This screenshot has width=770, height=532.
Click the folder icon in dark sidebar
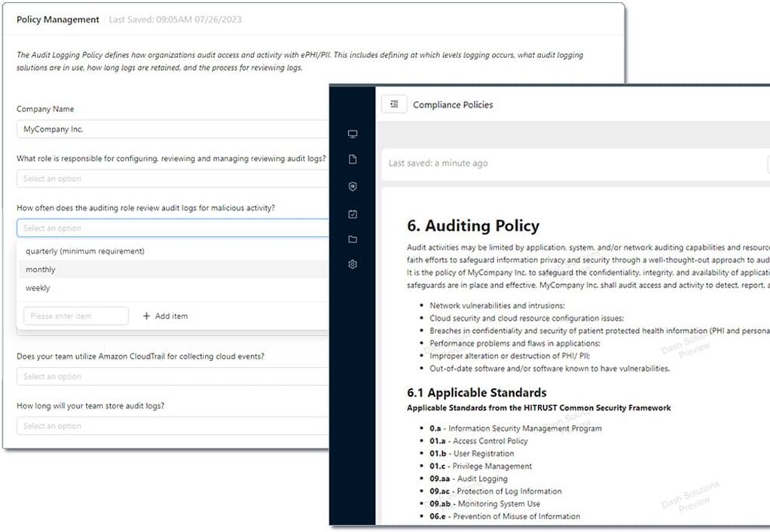pos(352,239)
